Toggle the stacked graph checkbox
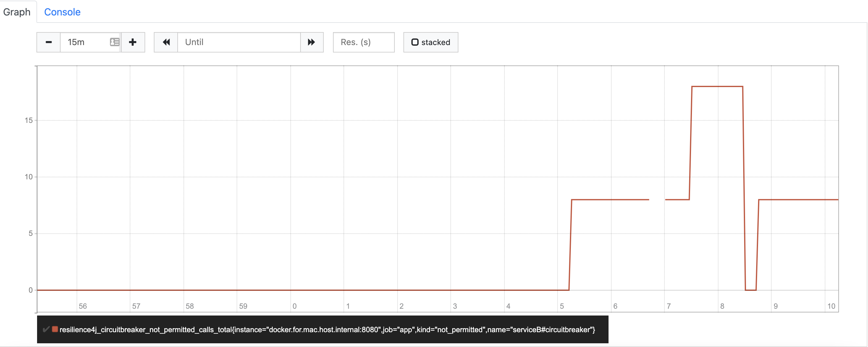This screenshot has height=347, width=868. point(415,42)
